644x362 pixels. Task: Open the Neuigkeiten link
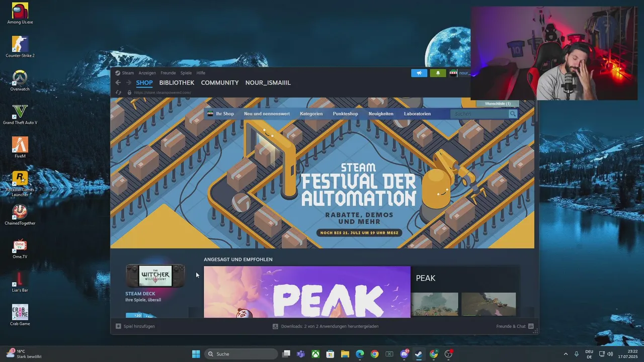(x=381, y=114)
